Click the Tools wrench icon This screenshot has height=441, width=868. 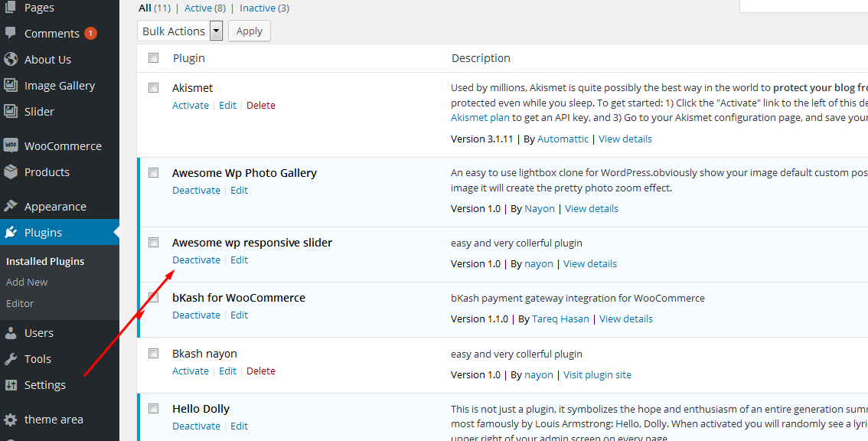11,359
